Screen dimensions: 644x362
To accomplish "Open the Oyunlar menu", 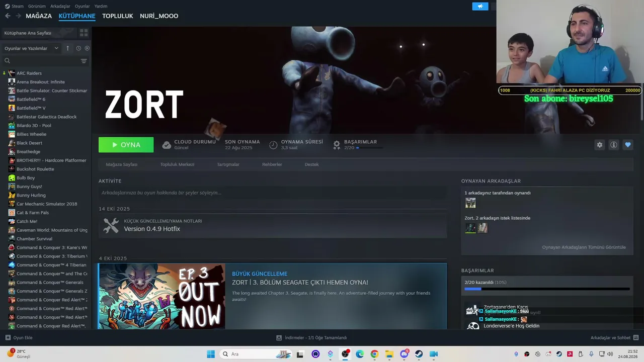I will 82,6.
